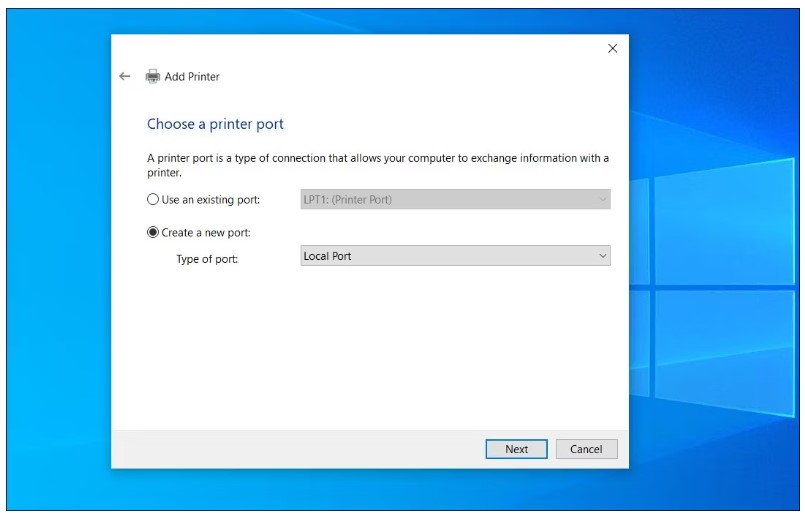Viewport: 805px width, 515px height.
Task: Go back using the arrow icon
Action: pos(124,77)
